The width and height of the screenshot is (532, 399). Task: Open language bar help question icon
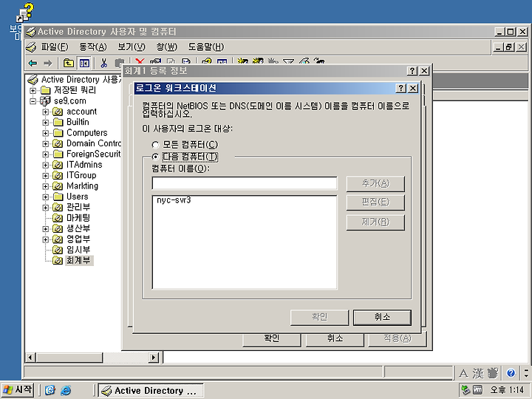tap(511, 373)
